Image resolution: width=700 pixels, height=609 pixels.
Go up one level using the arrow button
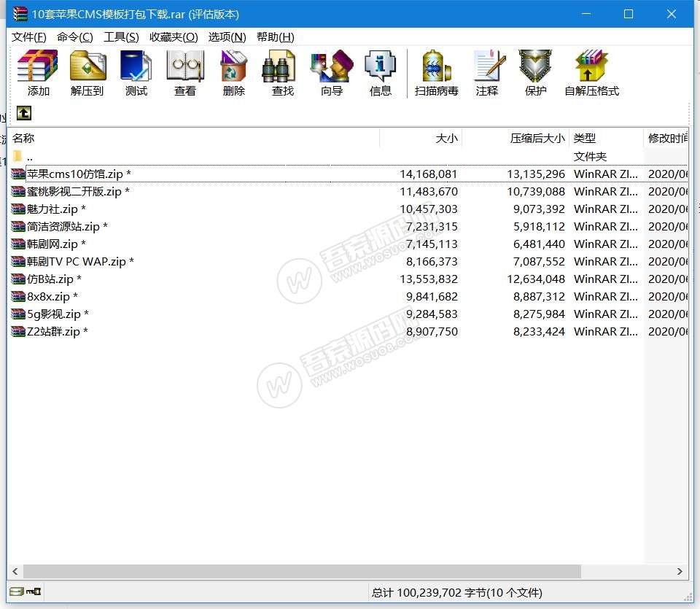click(x=24, y=113)
